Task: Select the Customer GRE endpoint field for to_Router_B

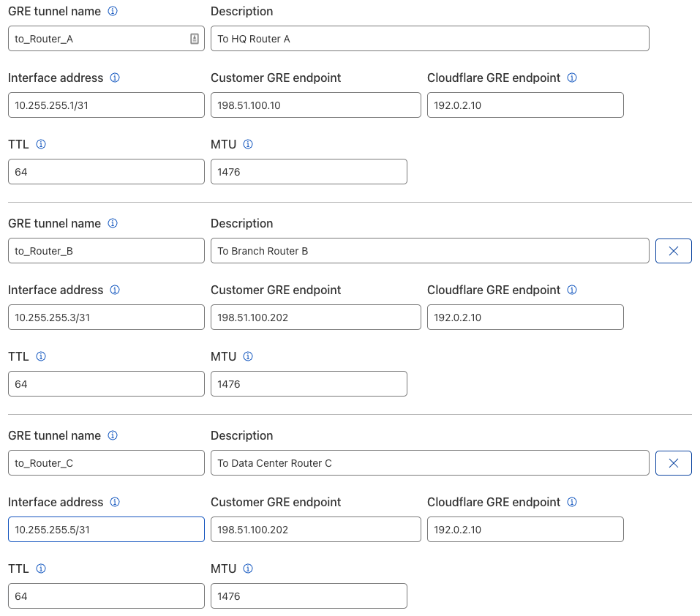Action: [x=315, y=317]
